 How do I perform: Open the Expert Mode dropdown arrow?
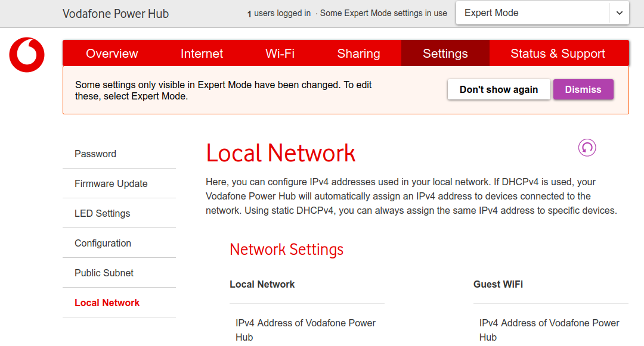click(620, 13)
